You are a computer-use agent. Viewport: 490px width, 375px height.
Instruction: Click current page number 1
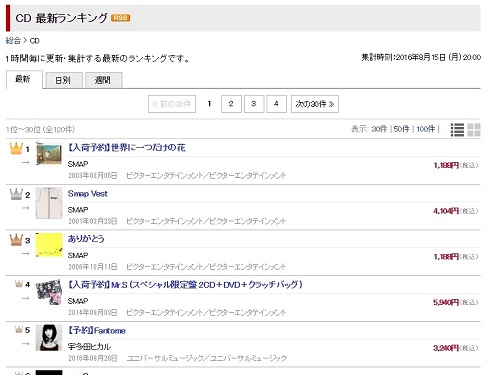209,104
